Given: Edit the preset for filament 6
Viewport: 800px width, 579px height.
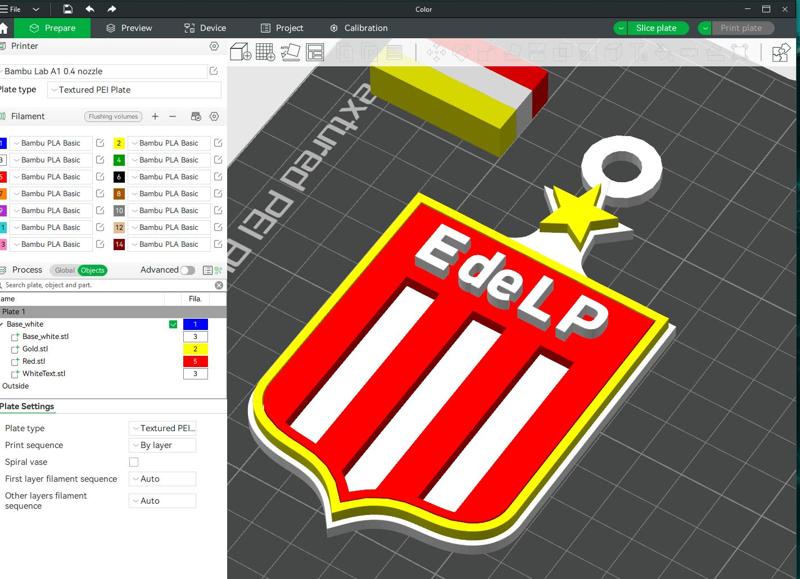Looking at the screenshot, I should 218,177.
